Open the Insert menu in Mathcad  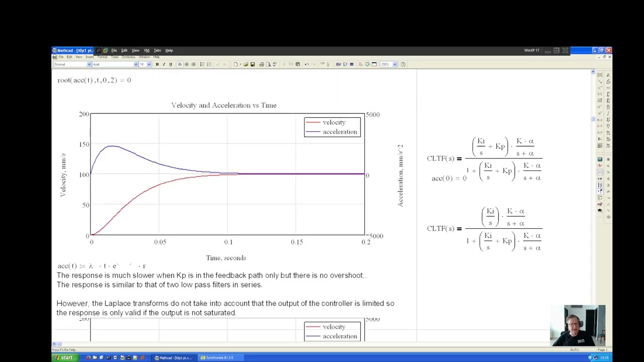point(90,57)
